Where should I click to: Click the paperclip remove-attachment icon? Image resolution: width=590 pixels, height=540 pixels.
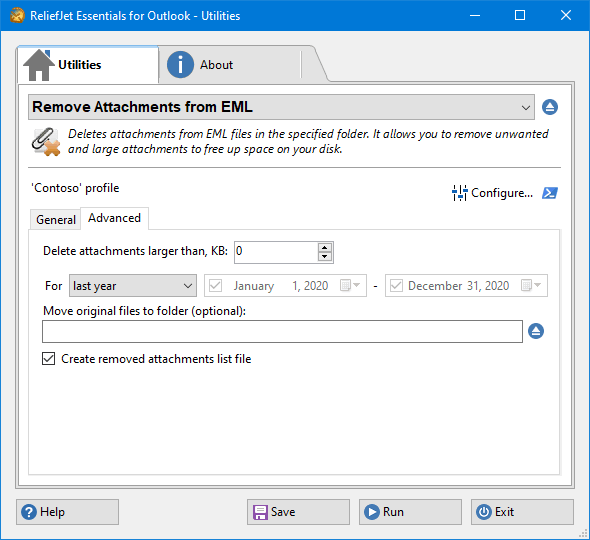click(46, 142)
